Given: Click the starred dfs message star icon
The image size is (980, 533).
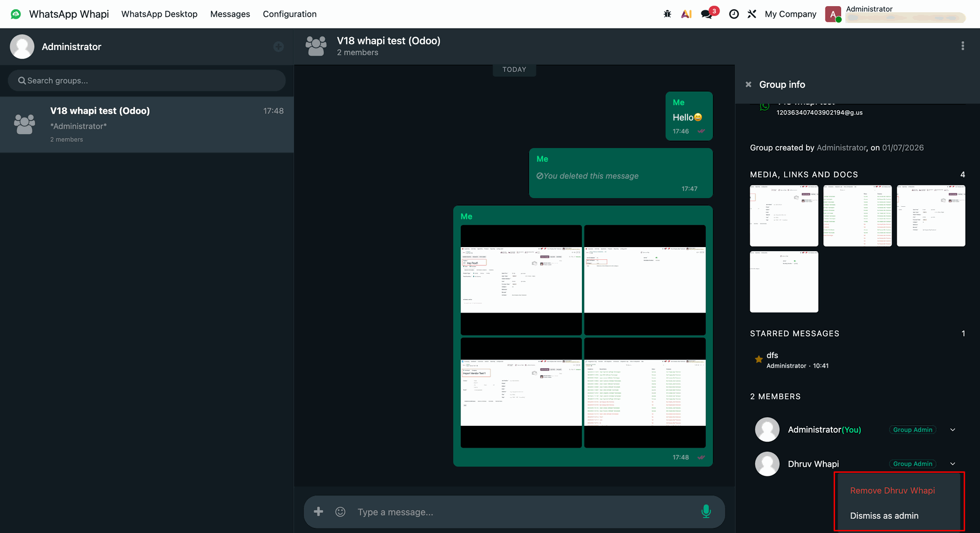Looking at the screenshot, I should coord(759,359).
